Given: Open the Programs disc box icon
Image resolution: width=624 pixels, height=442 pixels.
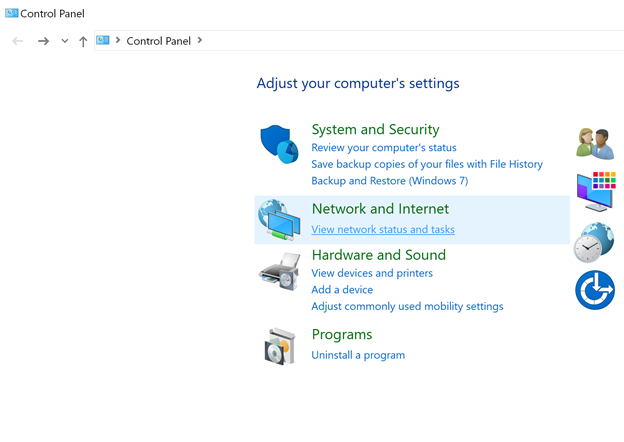Looking at the screenshot, I should (x=280, y=347).
